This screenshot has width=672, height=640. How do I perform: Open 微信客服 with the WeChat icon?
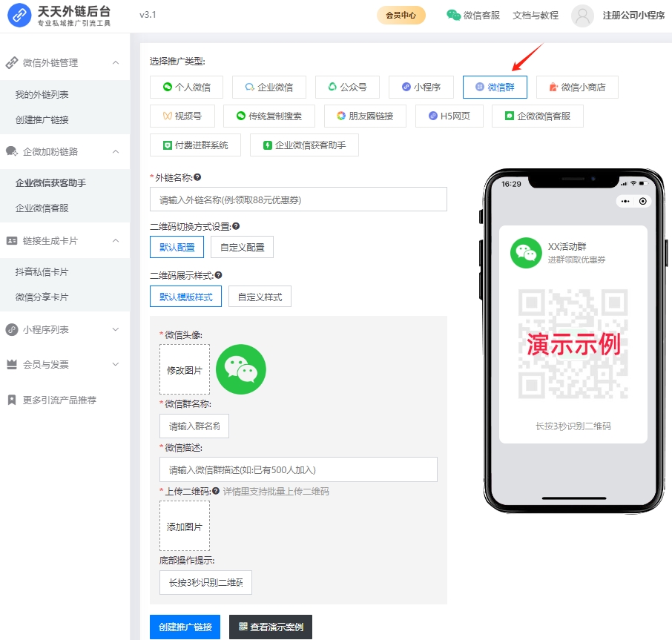point(472,16)
